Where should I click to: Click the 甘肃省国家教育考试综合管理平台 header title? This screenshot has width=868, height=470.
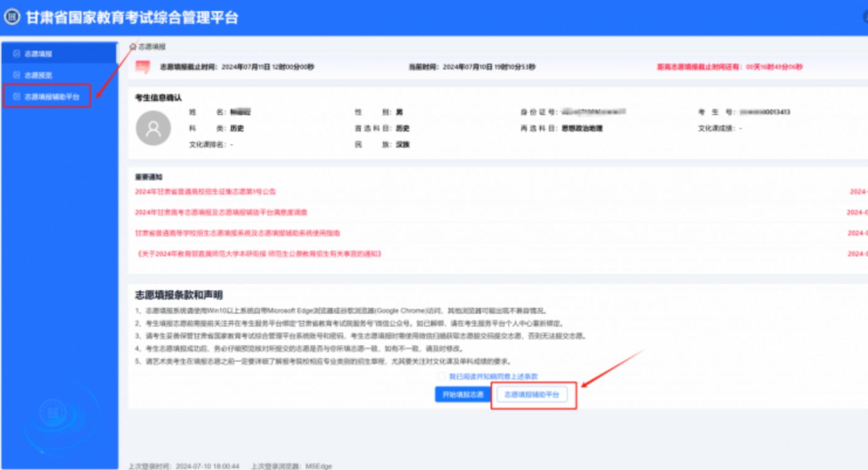tap(132, 17)
